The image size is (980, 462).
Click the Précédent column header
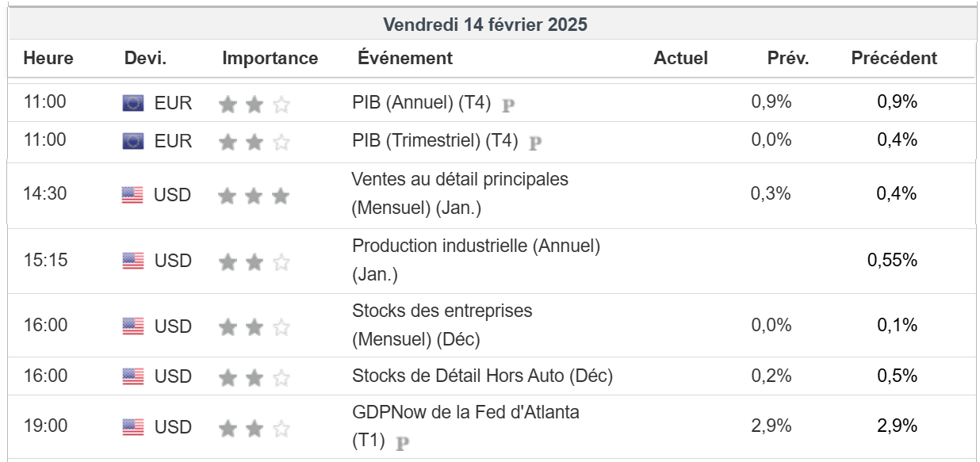tap(894, 58)
